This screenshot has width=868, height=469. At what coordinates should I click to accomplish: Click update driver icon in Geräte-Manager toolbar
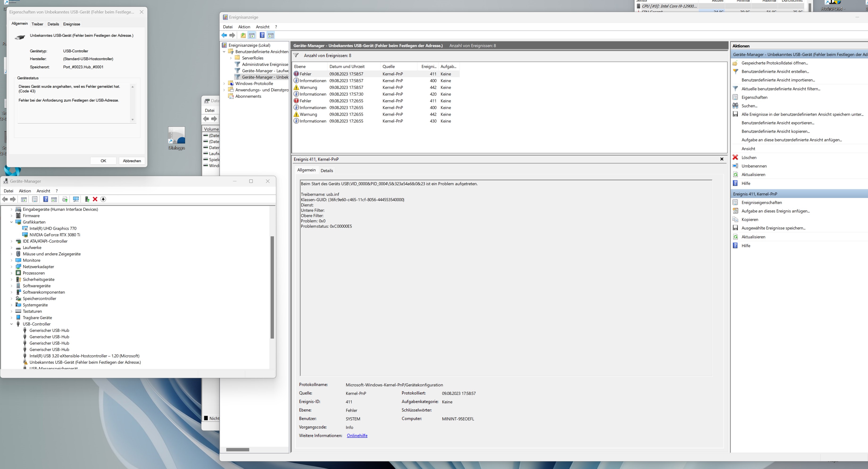[x=87, y=199]
